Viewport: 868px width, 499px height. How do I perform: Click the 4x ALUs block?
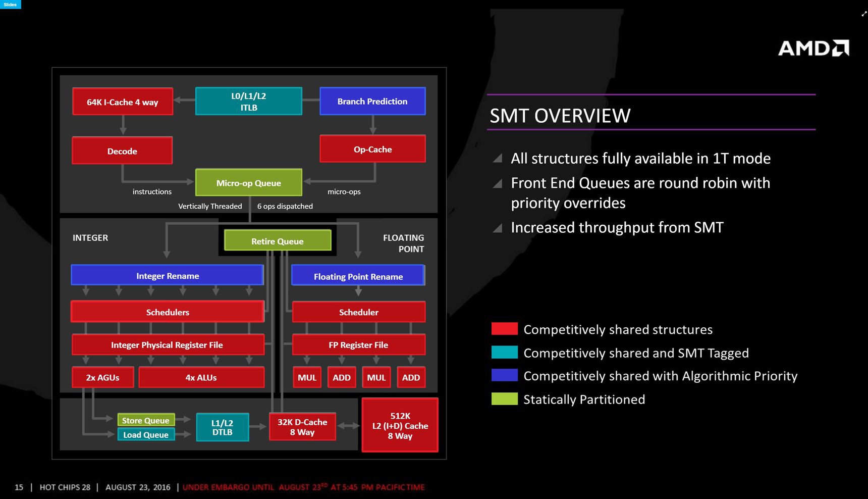click(x=201, y=377)
